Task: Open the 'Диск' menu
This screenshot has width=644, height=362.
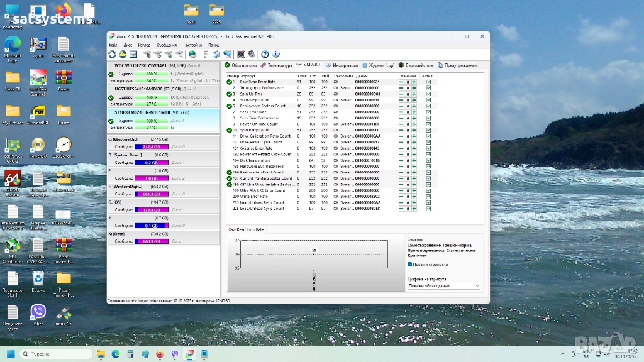Action: pos(128,45)
